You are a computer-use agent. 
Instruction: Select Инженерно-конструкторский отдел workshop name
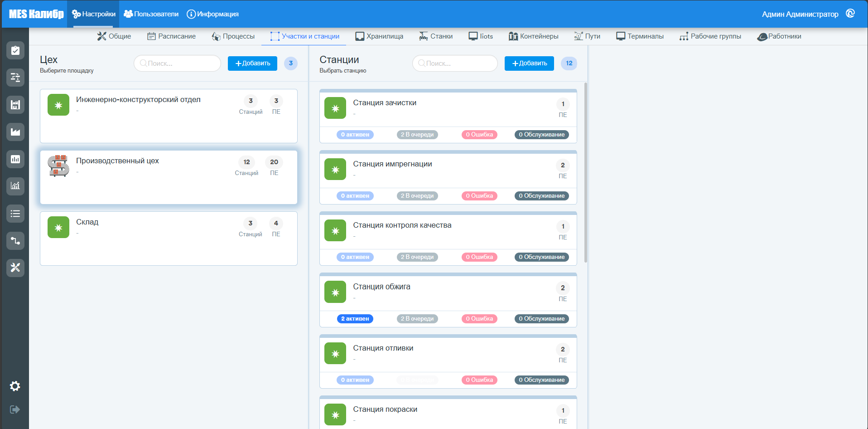tap(138, 100)
